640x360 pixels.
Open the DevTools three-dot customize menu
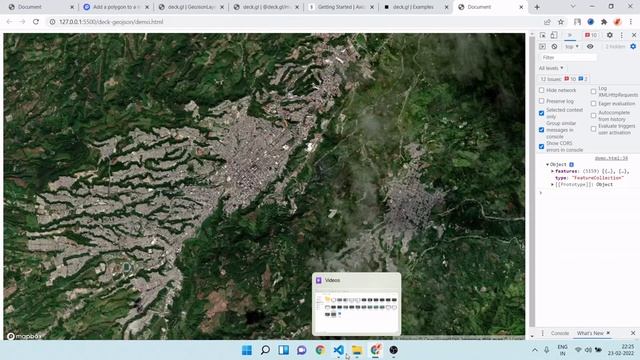(622, 35)
